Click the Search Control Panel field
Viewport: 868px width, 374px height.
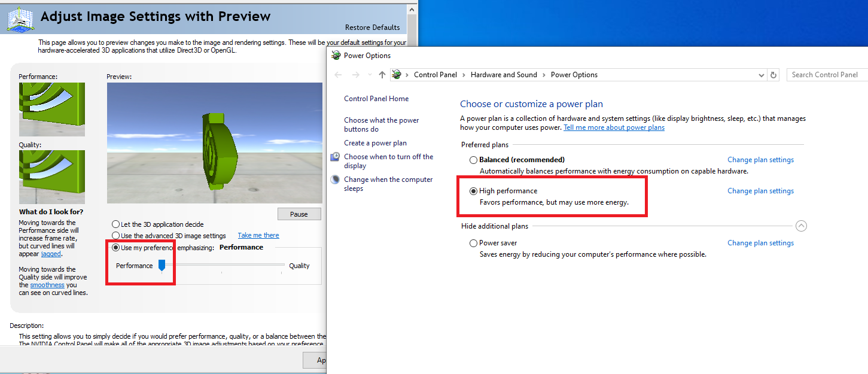[x=827, y=75]
